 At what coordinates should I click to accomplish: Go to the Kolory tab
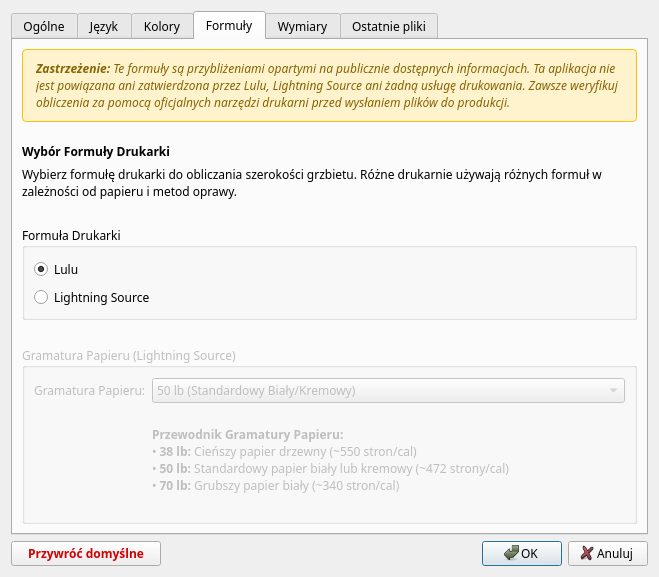[162, 27]
